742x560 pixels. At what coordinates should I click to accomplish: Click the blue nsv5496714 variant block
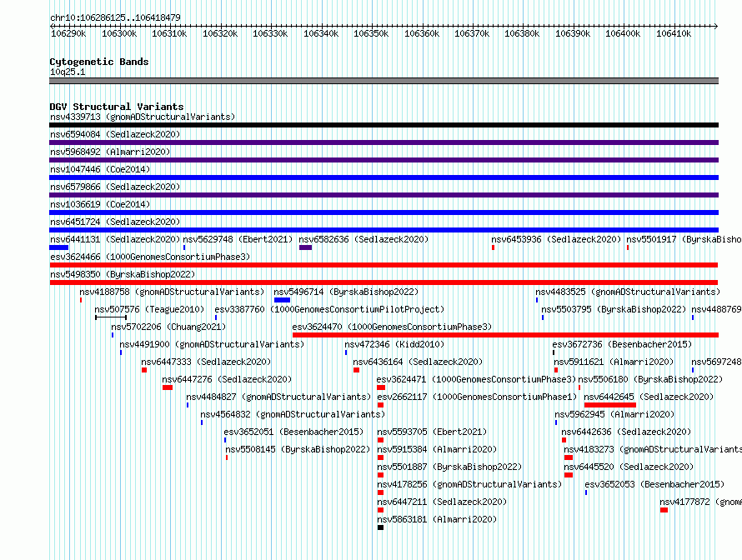(x=282, y=300)
